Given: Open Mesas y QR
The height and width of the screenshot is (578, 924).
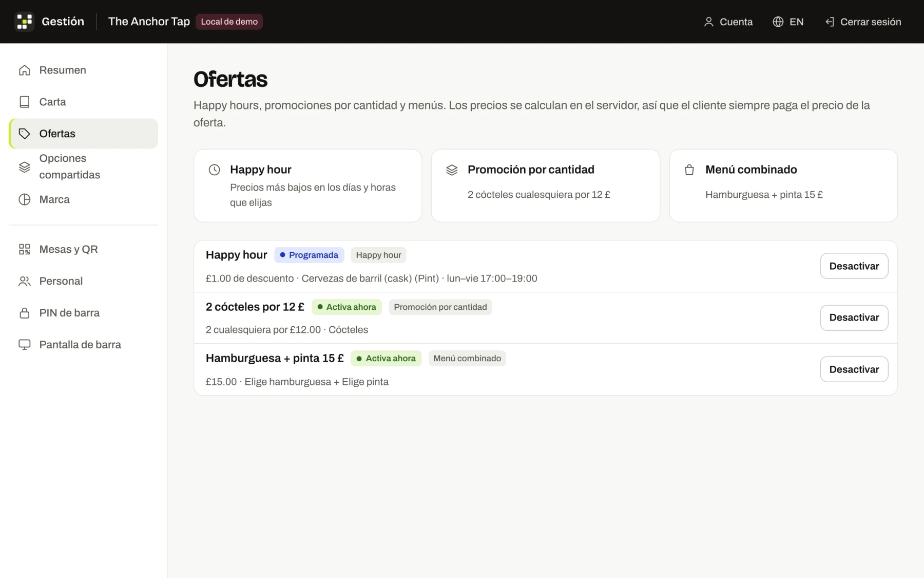Looking at the screenshot, I should coord(83,249).
